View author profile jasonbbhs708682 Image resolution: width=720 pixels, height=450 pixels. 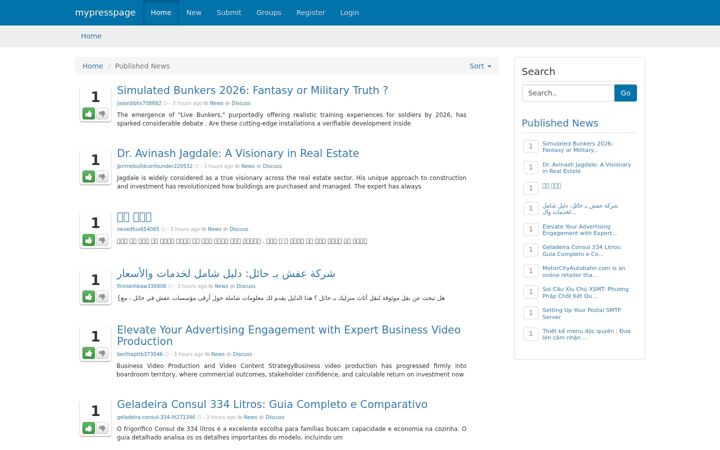pos(139,103)
